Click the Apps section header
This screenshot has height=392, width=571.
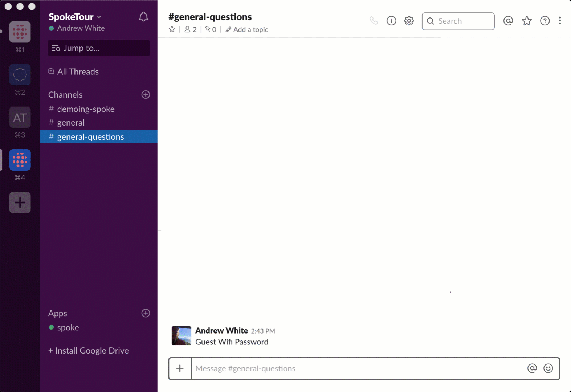point(58,313)
